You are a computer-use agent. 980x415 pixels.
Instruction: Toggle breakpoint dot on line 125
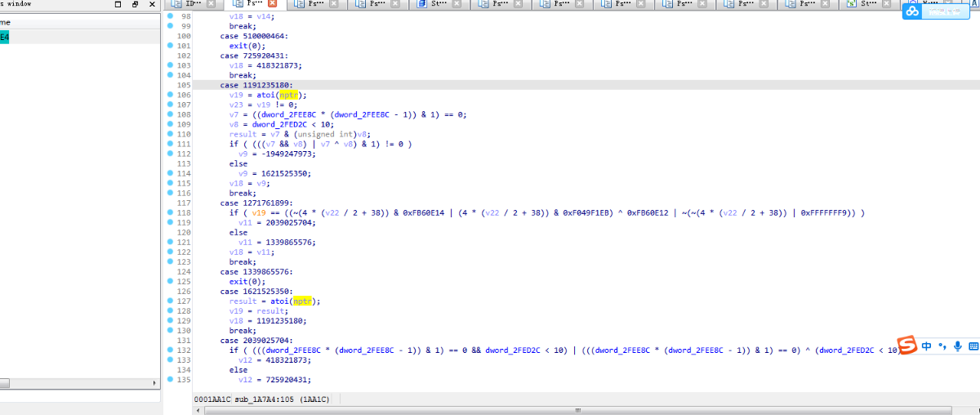(171, 281)
